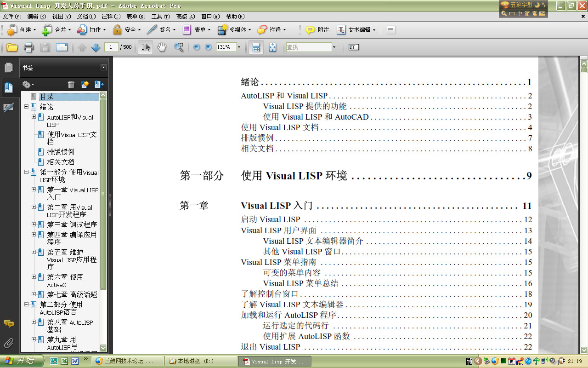Open the zoom percentage dropdown arrow
Viewport: 588px width, 368px height.
pos(239,47)
